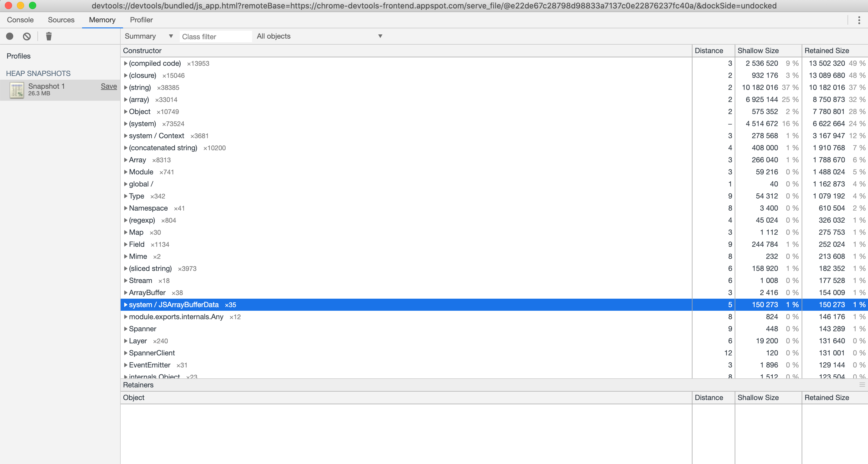Click the clear all profiles icon
Screen dimensions: 868x464
(x=27, y=37)
